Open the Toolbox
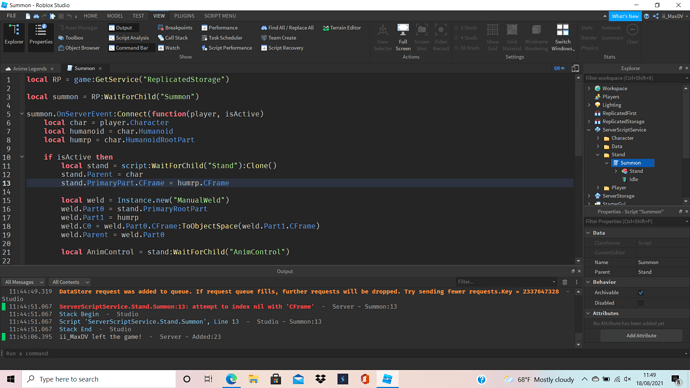Screen dimensions: 690x388 pyautogui.click(x=70, y=38)
